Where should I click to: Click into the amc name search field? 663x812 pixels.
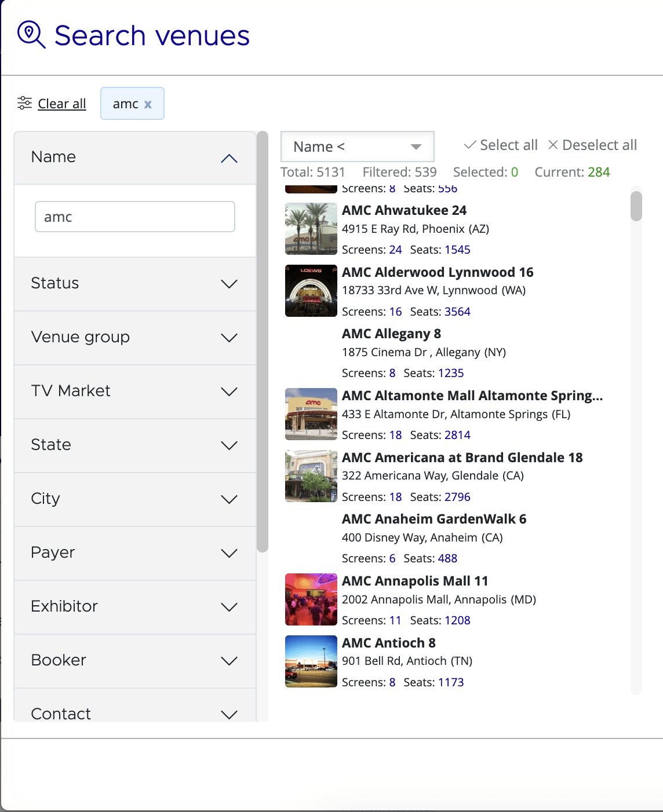tap(134, 216)
